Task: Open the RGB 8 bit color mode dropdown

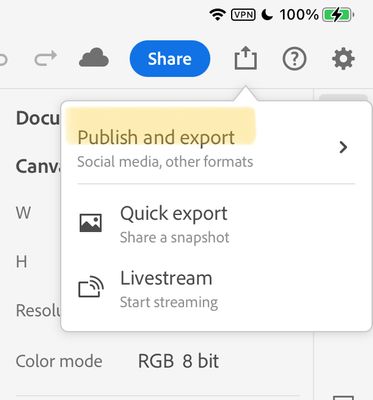Action: click(x=178, y=361)
